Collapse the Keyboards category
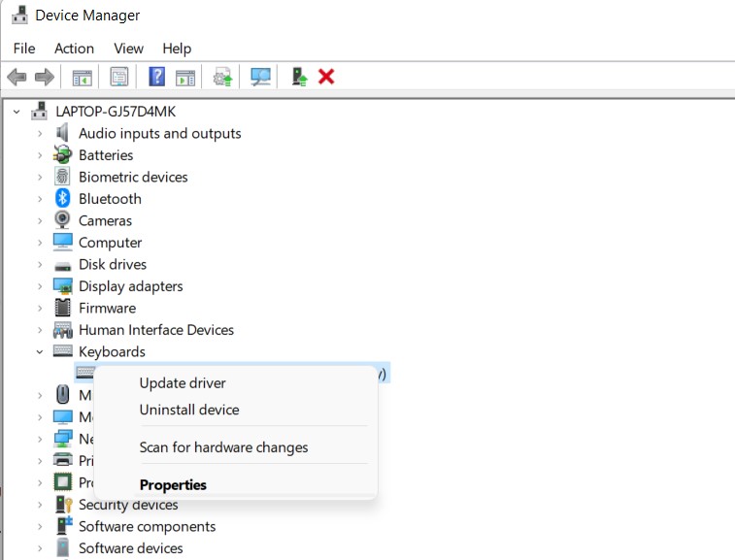 click(x=40, y=351)
